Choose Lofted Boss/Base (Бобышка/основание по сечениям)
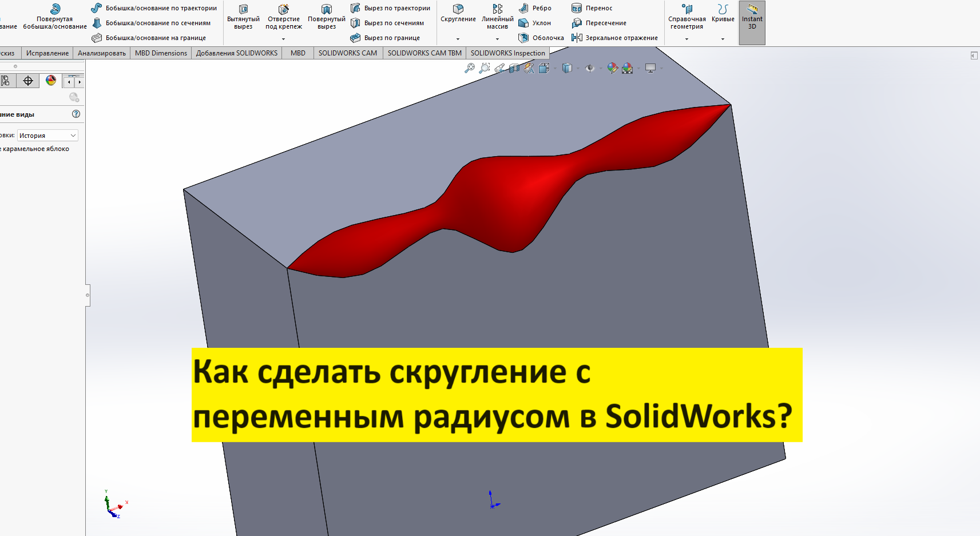Screen dimensions: 980x536 (x=151, y=23)
